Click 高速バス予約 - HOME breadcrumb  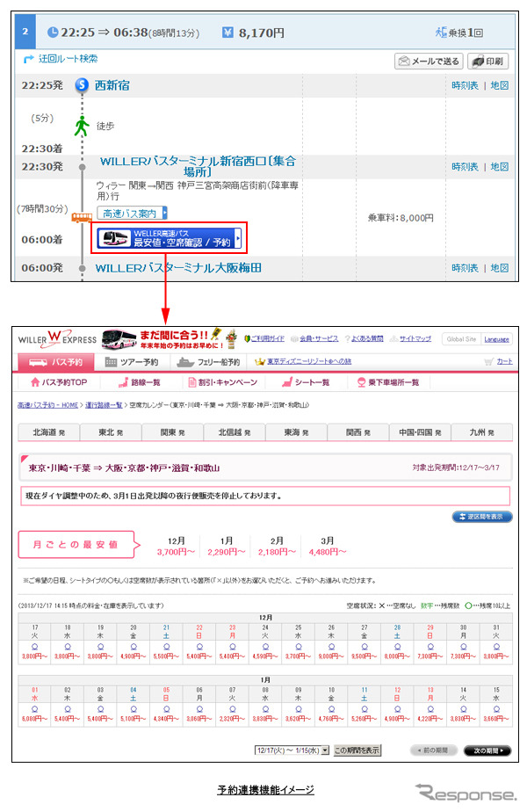coord(47,405)
